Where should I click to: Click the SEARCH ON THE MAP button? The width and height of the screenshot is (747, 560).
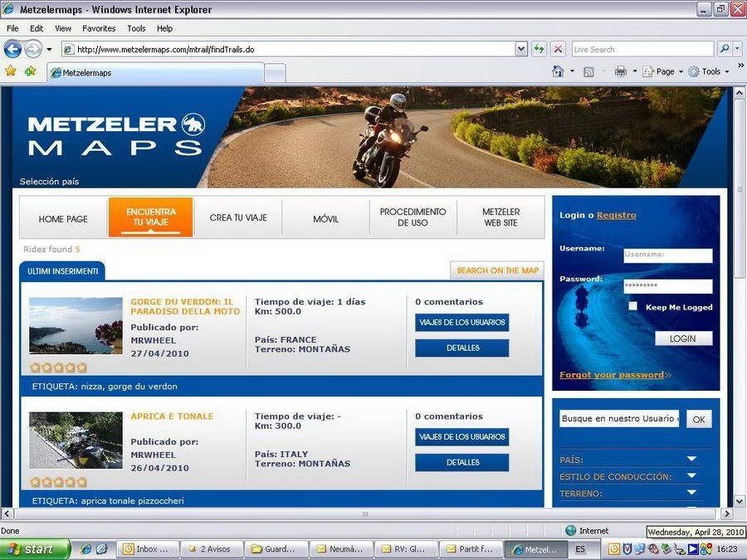(x=497, y=270)
